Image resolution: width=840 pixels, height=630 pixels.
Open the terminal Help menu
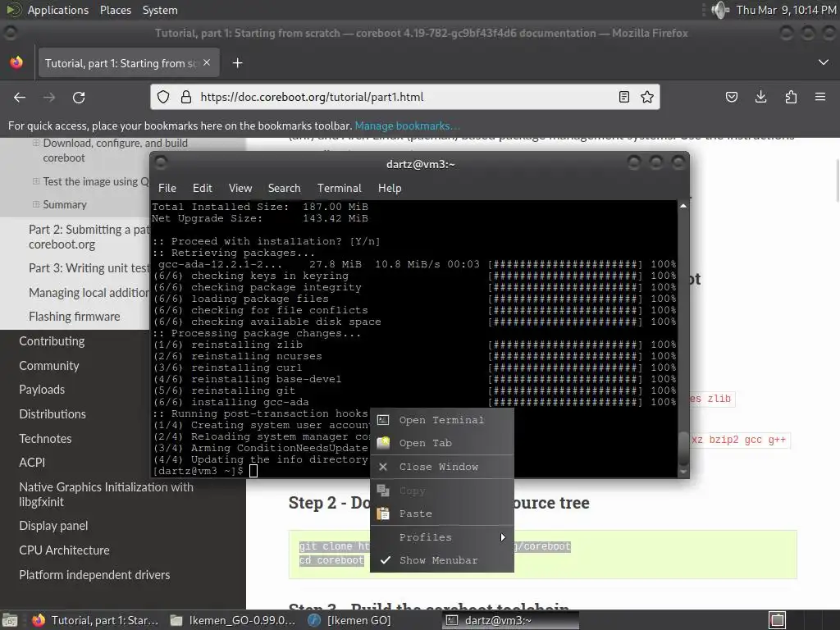pos(390,188)
